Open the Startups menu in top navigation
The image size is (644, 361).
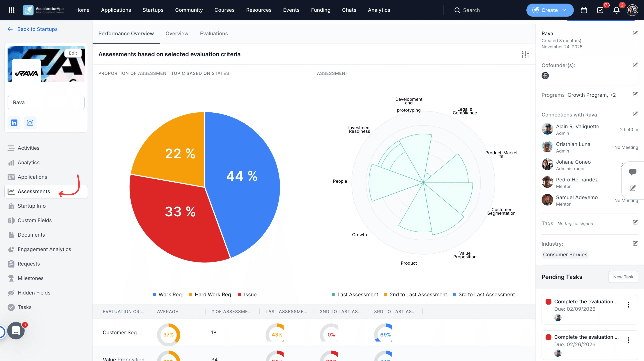[x=153, y=10]
